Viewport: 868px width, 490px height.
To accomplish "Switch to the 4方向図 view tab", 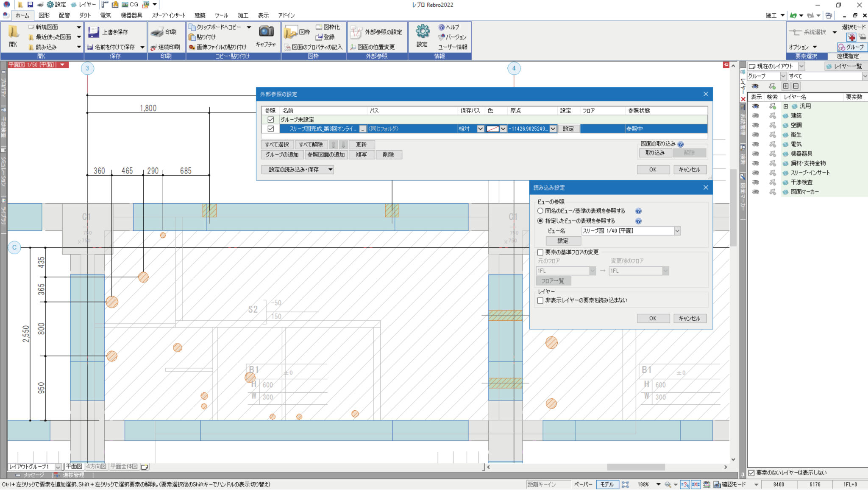I will [96, 466].
